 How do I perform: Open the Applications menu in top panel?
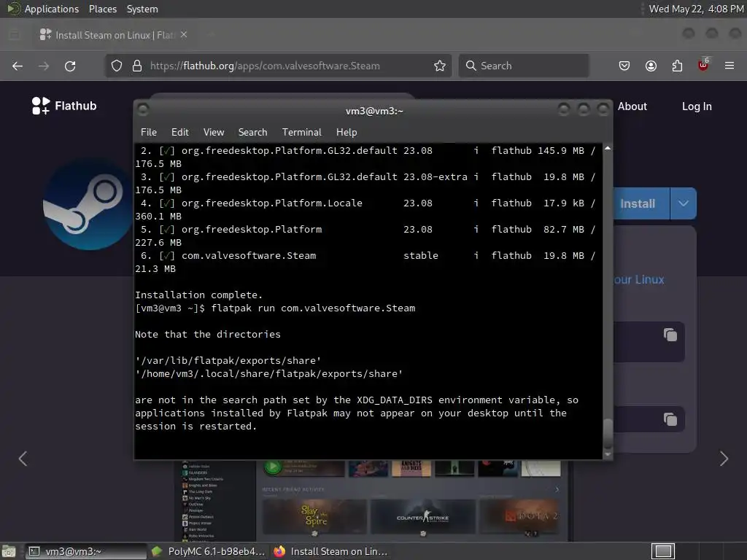pos(52,9)
